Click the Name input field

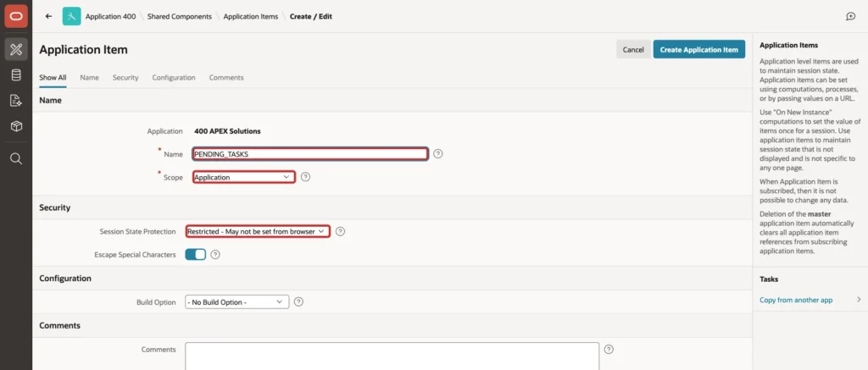(x=310, y=154)
